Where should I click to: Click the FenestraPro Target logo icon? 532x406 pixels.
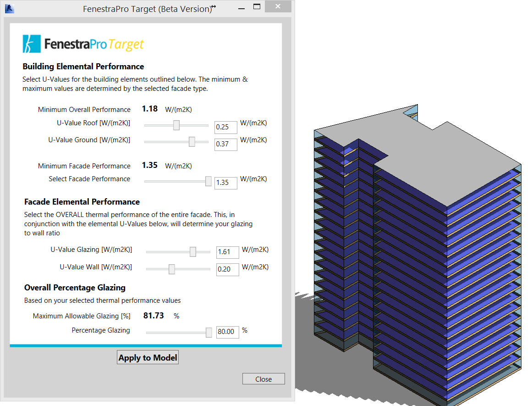tap(32, 44)
